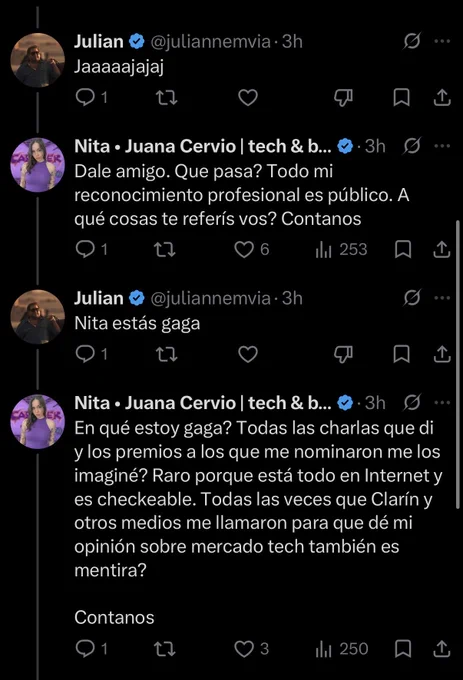The width and height of the screenshot is (463, 680).
Task: Downvote the "Nita estás gaga" tweet
Action: tap(343, 355)
